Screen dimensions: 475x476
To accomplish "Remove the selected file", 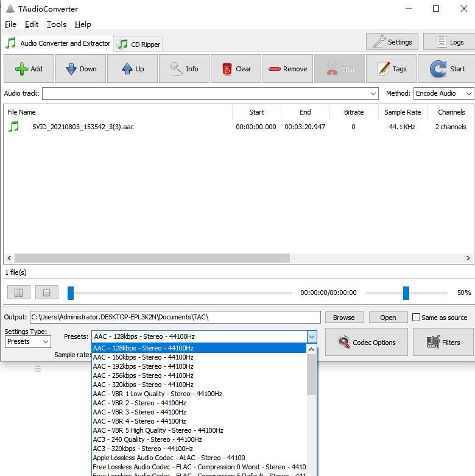I will 287,69.
